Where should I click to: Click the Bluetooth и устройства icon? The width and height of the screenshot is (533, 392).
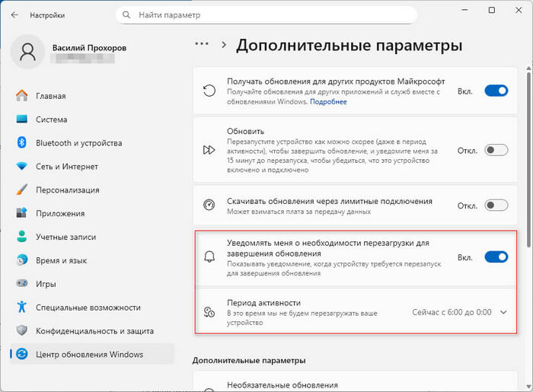coord(22,143)
